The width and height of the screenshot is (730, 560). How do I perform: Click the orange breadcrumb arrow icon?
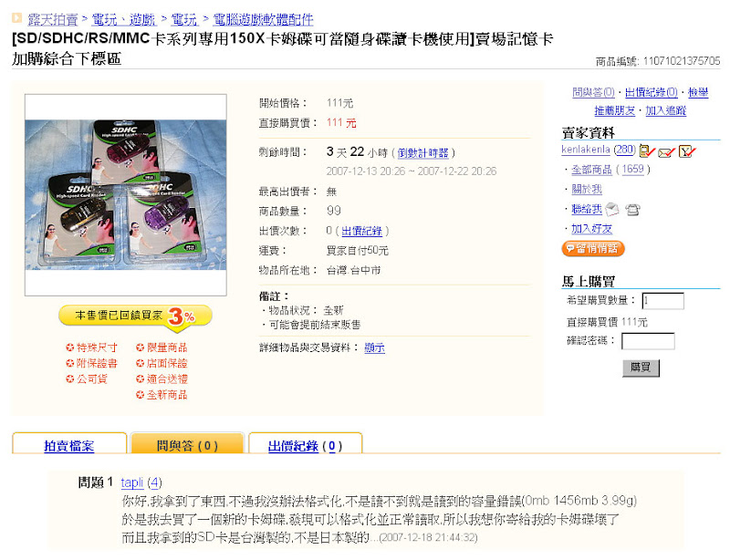pyautogui.click(x=16, y=18)
